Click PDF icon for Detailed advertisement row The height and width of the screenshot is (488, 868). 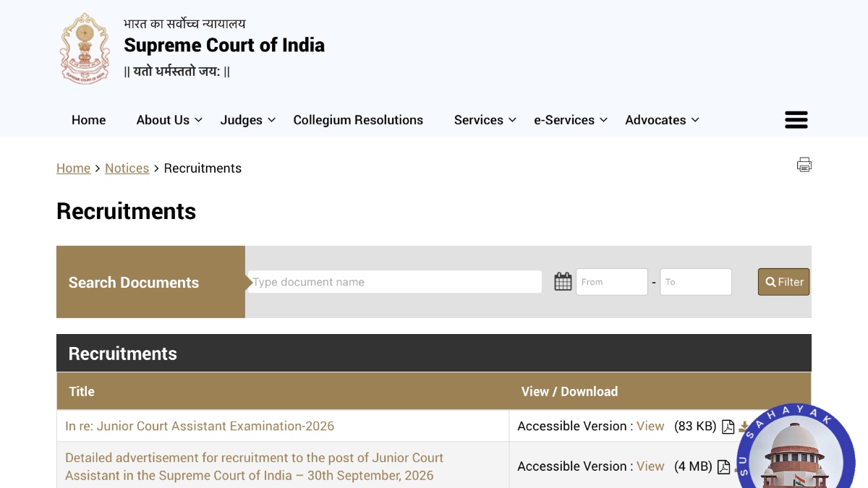pos(723,467)
